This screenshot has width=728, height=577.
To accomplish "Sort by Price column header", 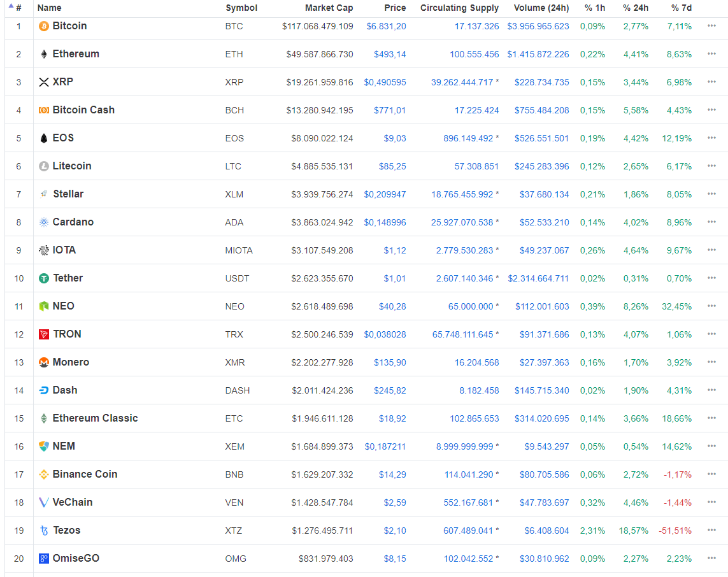I will (x=395, y=8).
